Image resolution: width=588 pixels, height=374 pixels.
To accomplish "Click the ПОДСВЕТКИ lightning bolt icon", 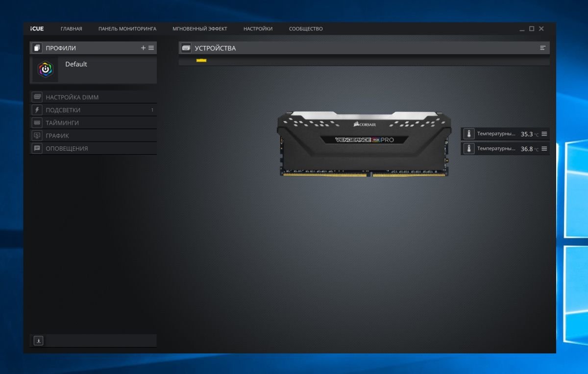I will [x=37, y=110].
